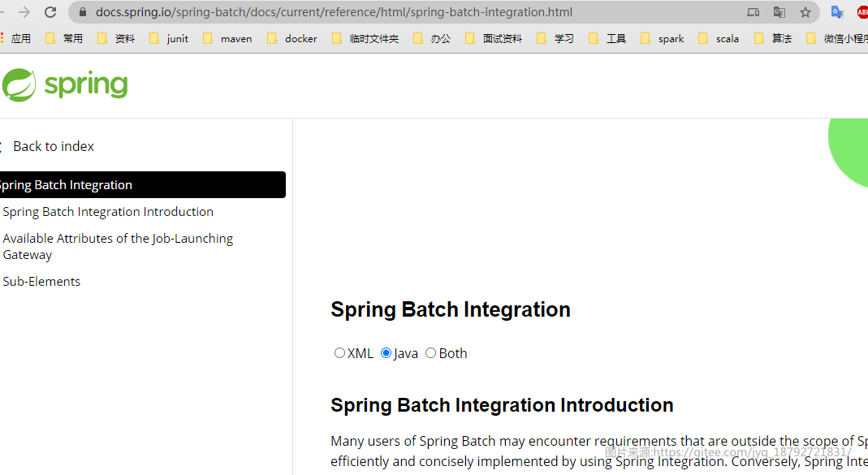The image size is (868, 475).
Task: Select Spring Batch Integration sidebar item
Action: pos(143,185)
